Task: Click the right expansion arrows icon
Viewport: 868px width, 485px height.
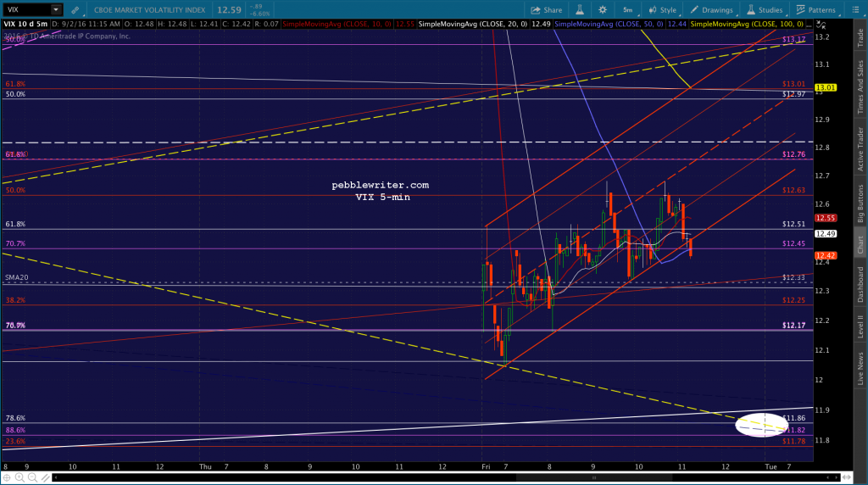Action: click(847, 477)
